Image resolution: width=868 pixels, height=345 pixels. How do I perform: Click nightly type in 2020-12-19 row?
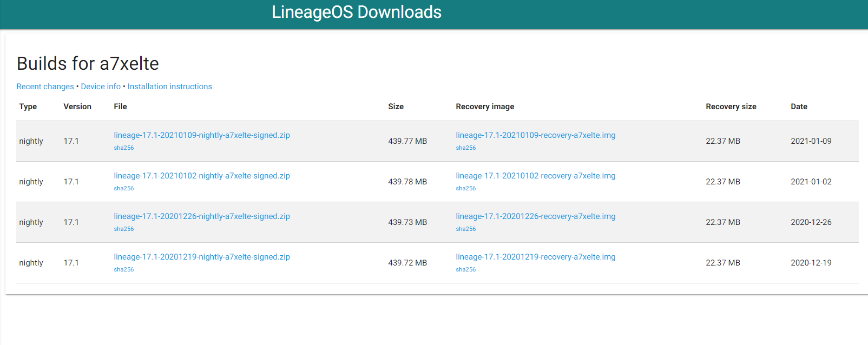pyautogui.click(x=31, y=263)
